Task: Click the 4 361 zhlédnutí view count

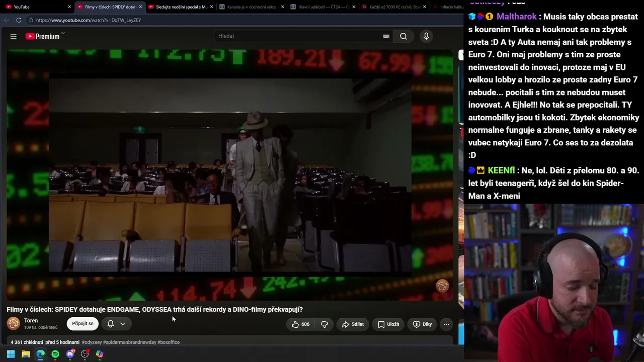Action: 27,342
